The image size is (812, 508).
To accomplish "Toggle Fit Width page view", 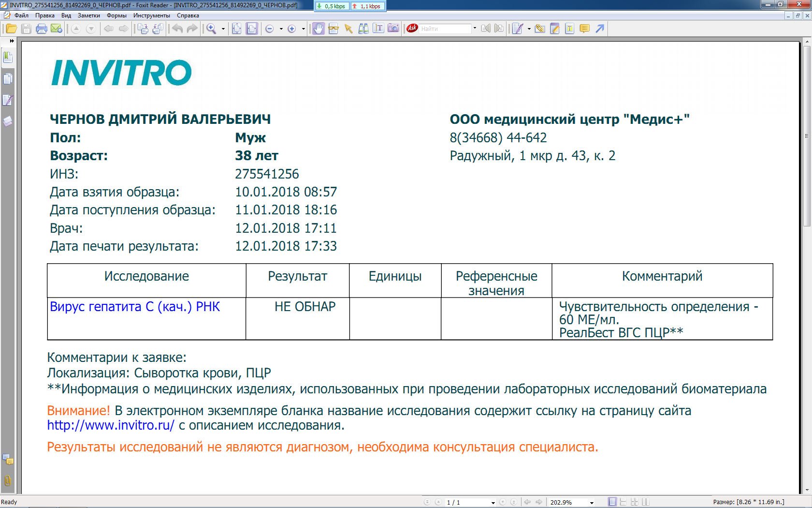I will pyautogui.click(x=252, y=29).
